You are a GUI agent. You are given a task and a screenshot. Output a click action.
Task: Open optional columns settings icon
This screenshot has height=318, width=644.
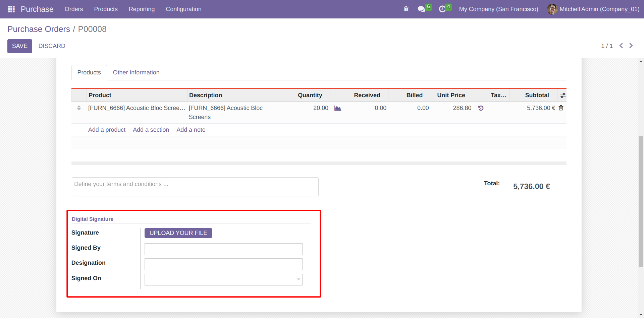[562, 96]
